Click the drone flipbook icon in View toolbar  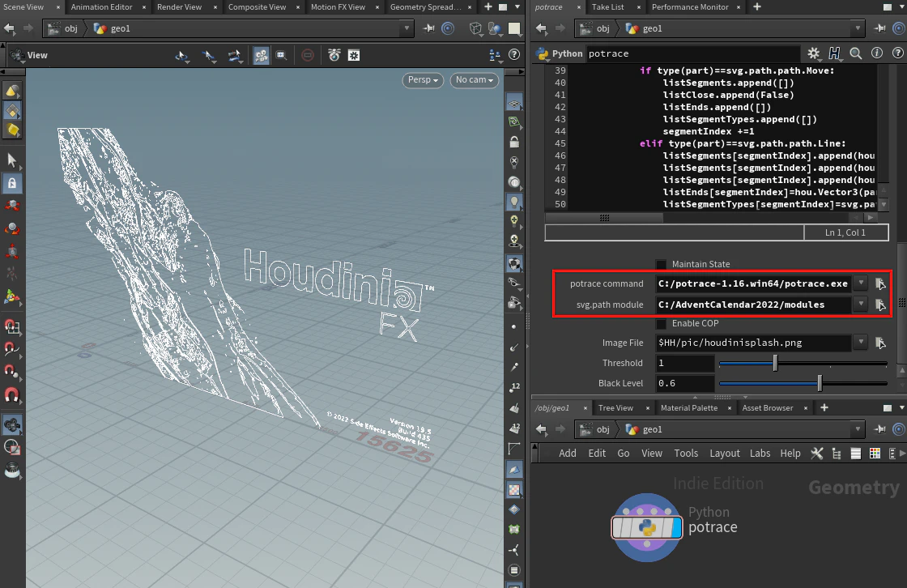point(334,55)
